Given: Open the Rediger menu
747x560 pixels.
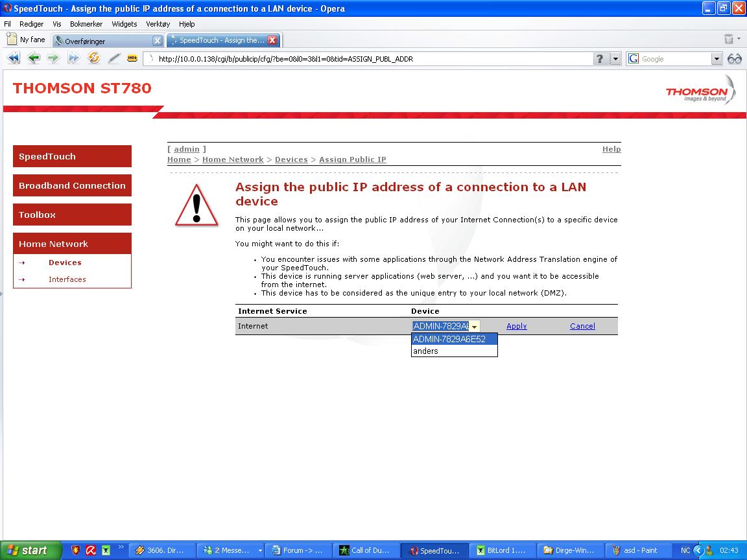Looking at the screenshot, I should point(31,24).
